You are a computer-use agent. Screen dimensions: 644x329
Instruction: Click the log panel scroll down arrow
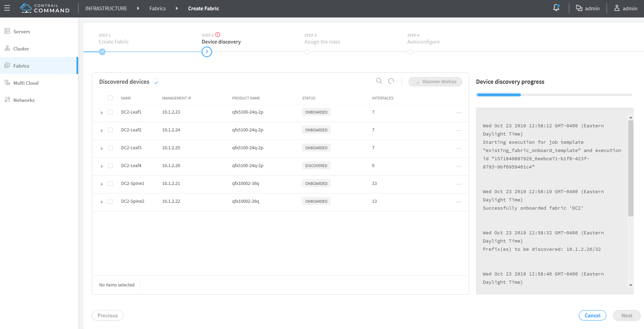631,285
